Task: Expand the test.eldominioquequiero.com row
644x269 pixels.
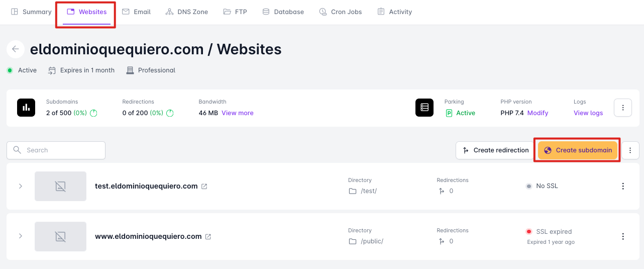Action: point(21,186)
